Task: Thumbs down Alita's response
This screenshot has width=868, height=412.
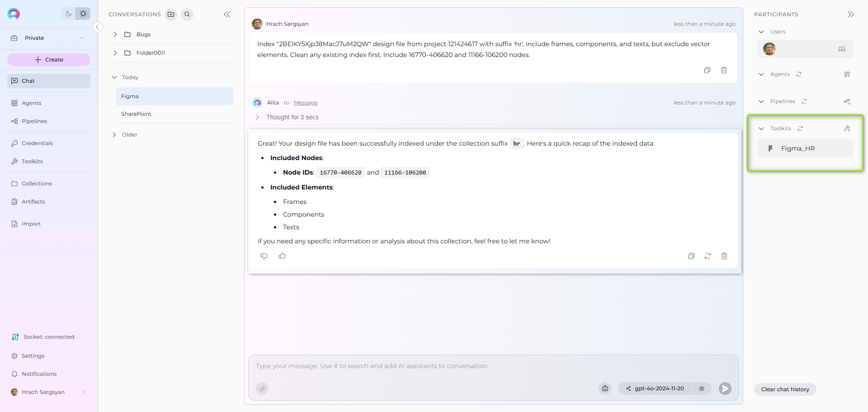Action: coord(264,256)
